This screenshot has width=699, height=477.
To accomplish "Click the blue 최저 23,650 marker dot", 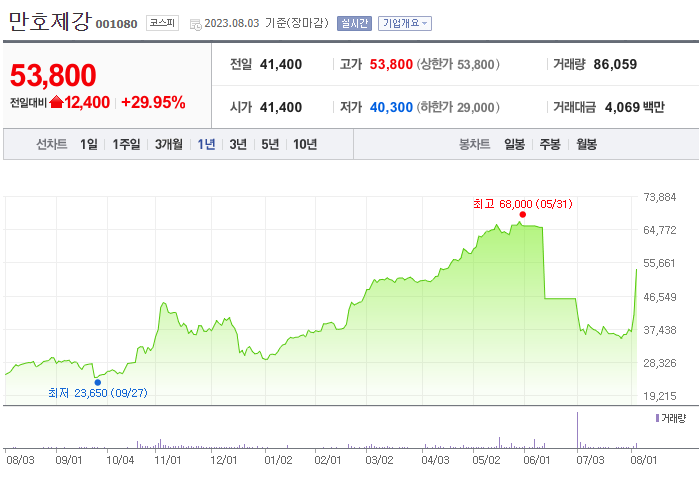I will click(98, 382).
